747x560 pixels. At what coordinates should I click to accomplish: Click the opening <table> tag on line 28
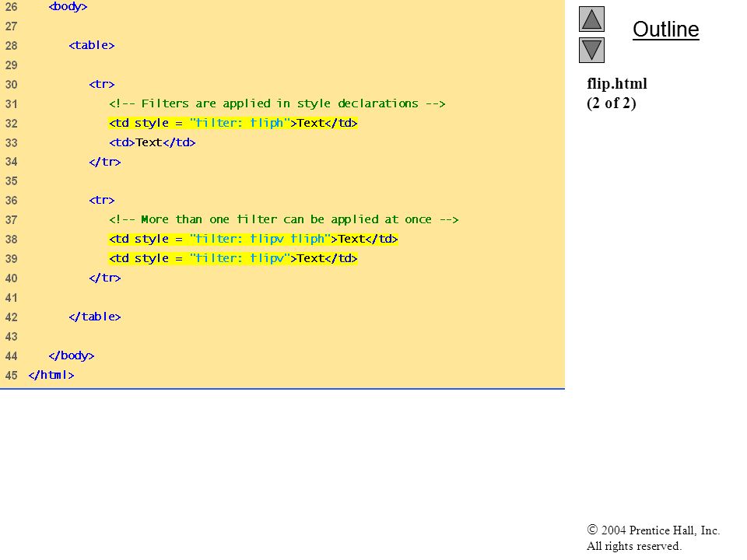92,45
